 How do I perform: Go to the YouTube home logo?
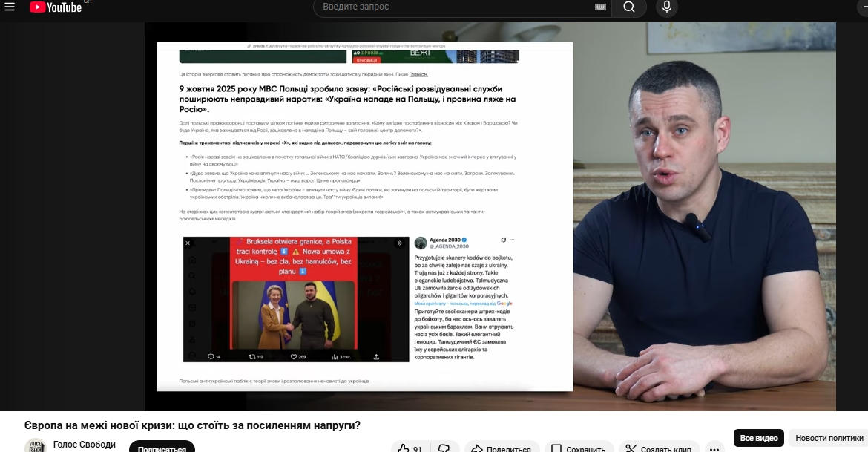pyautogui.click(x=56, y=7)
